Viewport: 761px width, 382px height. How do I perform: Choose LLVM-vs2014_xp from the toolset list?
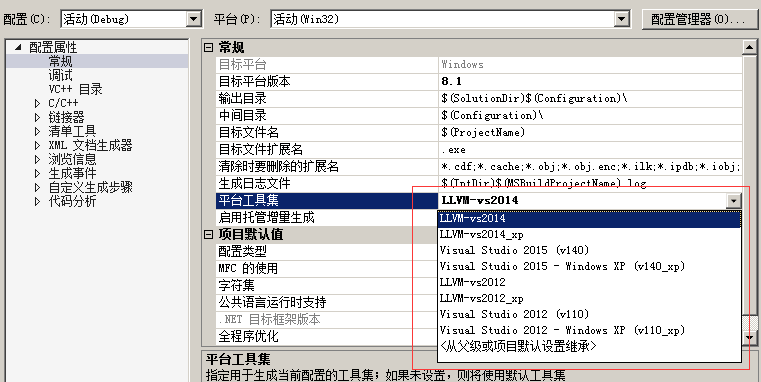589,234
